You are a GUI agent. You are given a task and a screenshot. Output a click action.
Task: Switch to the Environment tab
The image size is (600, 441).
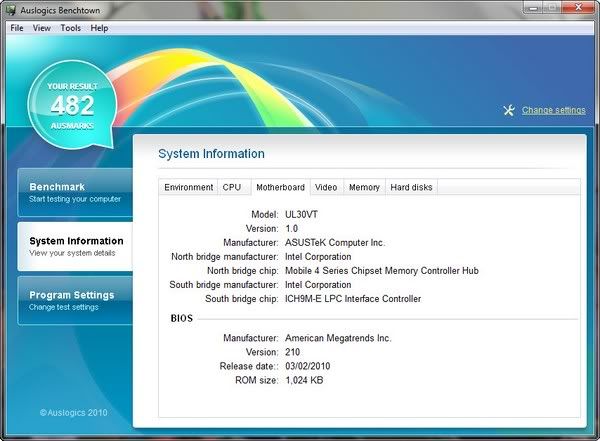(x=189, y=187)
